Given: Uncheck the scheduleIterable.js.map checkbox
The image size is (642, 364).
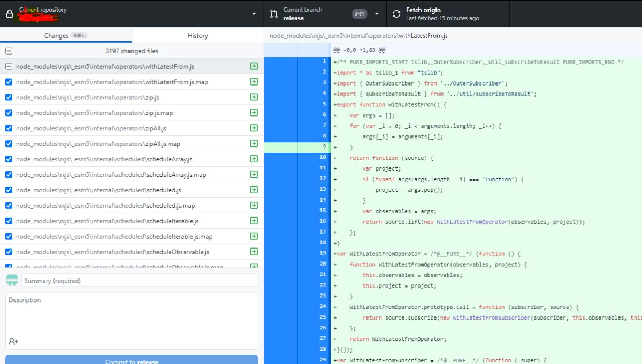Looking at the screenshot, I should pos(9,236).
